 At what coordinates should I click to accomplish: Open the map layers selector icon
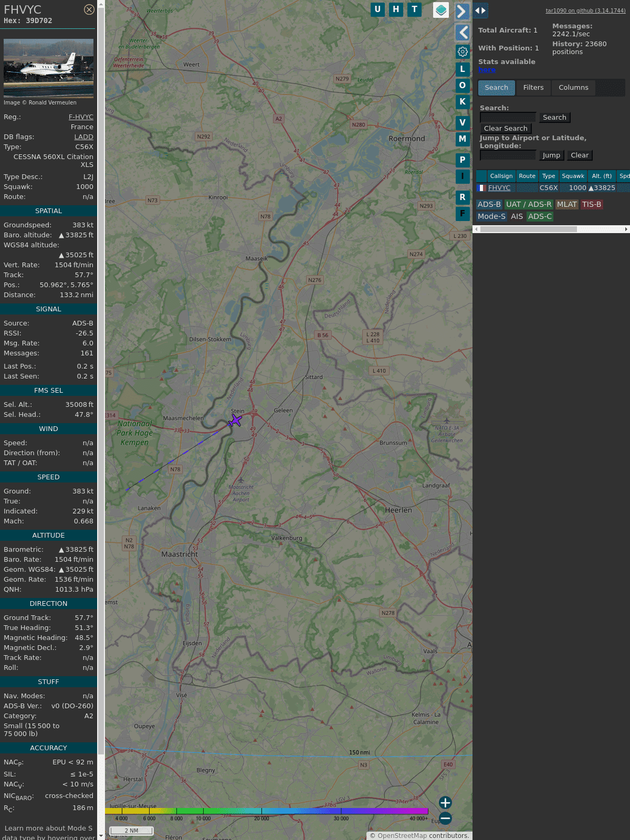[441, 10]
